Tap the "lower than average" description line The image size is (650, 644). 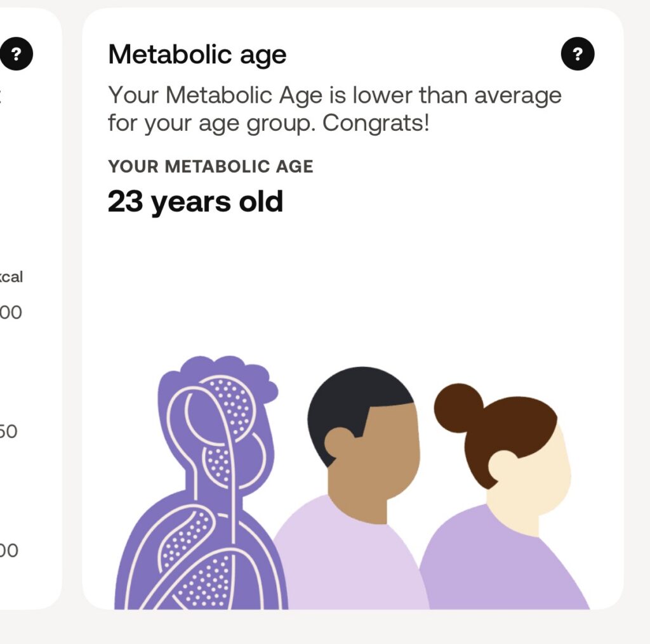(335, 95)
